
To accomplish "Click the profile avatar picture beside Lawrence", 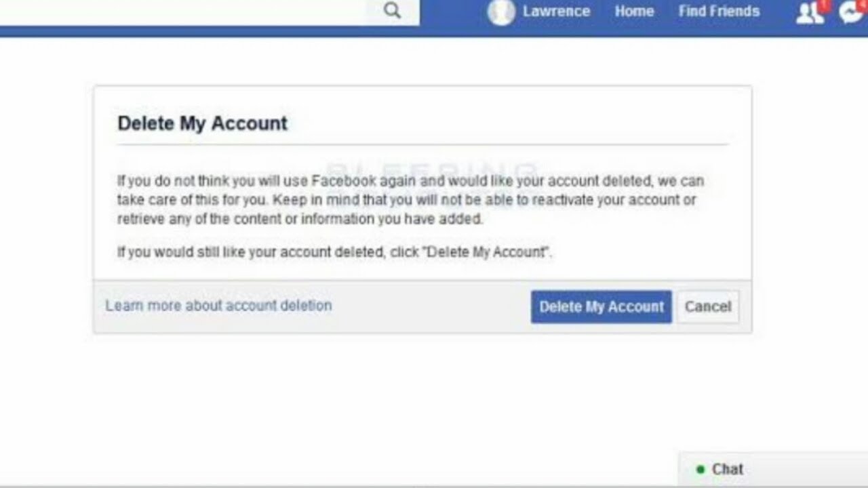I will pos(501,12).
